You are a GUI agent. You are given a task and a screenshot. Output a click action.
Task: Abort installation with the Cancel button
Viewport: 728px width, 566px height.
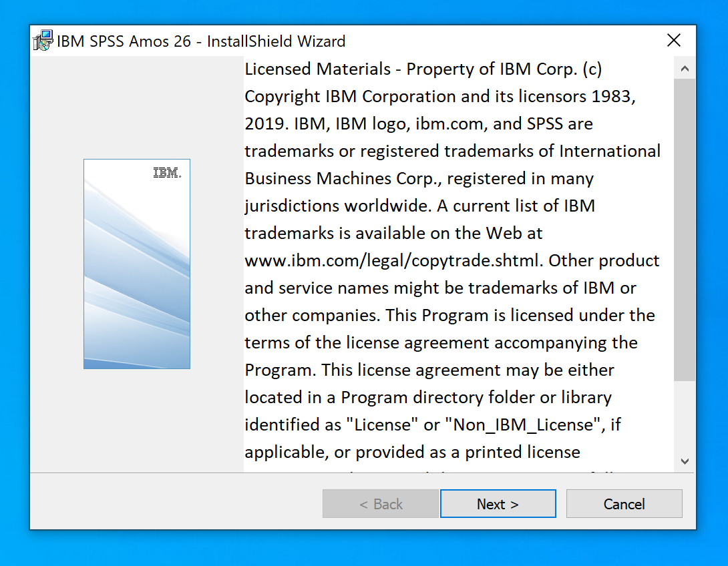[x=624, y=504]
